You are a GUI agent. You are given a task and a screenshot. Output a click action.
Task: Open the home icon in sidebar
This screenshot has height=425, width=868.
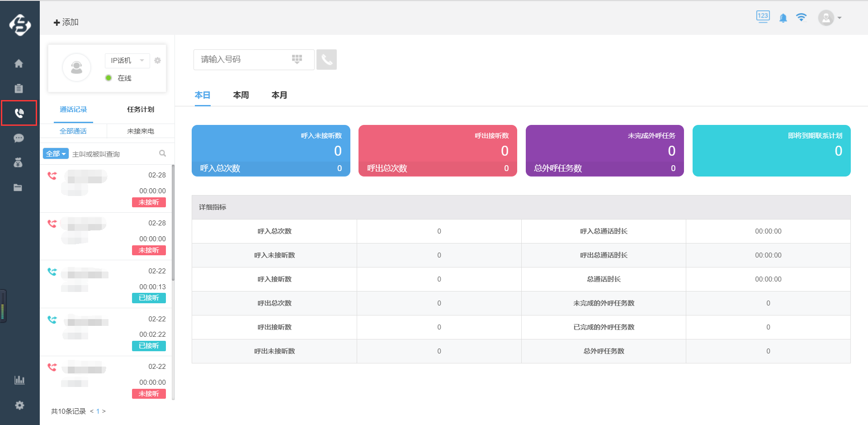pyautogui.click(x=19, y=63)
